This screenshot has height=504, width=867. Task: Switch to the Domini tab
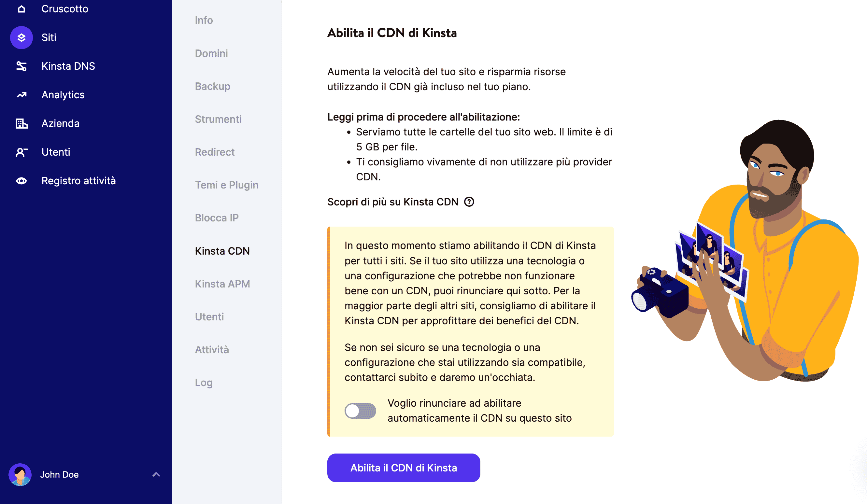(211, 53)
